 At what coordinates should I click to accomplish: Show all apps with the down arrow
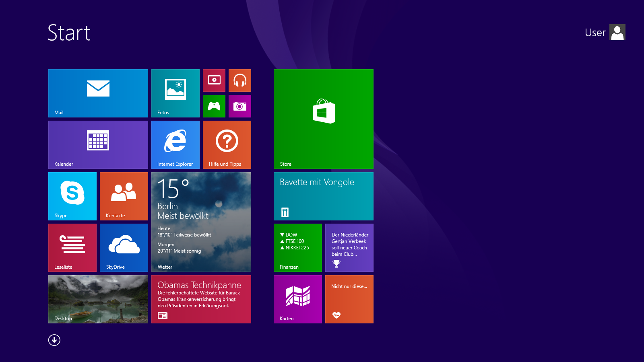54,340
